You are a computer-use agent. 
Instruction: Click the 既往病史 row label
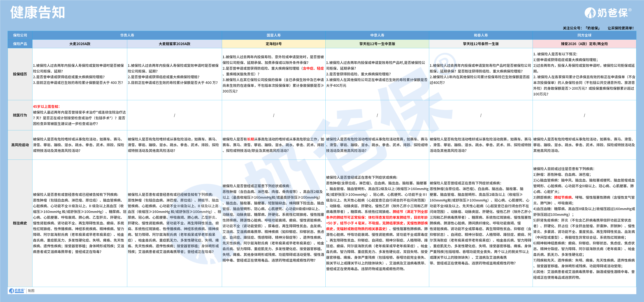pos(20,223)
